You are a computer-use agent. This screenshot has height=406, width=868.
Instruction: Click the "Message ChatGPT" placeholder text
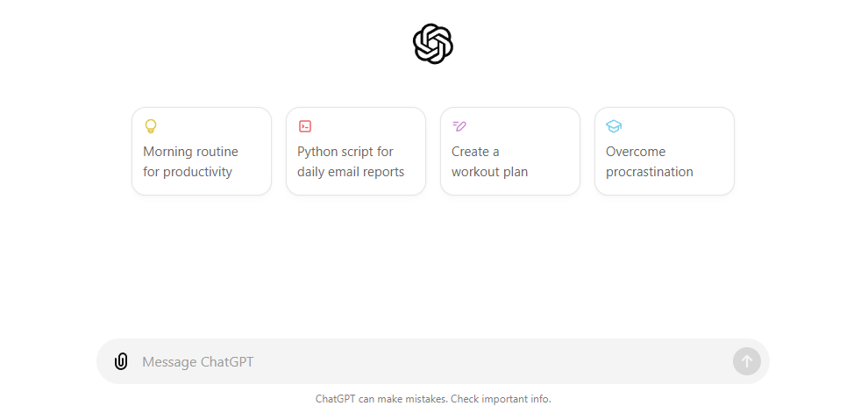coord(198,361)
